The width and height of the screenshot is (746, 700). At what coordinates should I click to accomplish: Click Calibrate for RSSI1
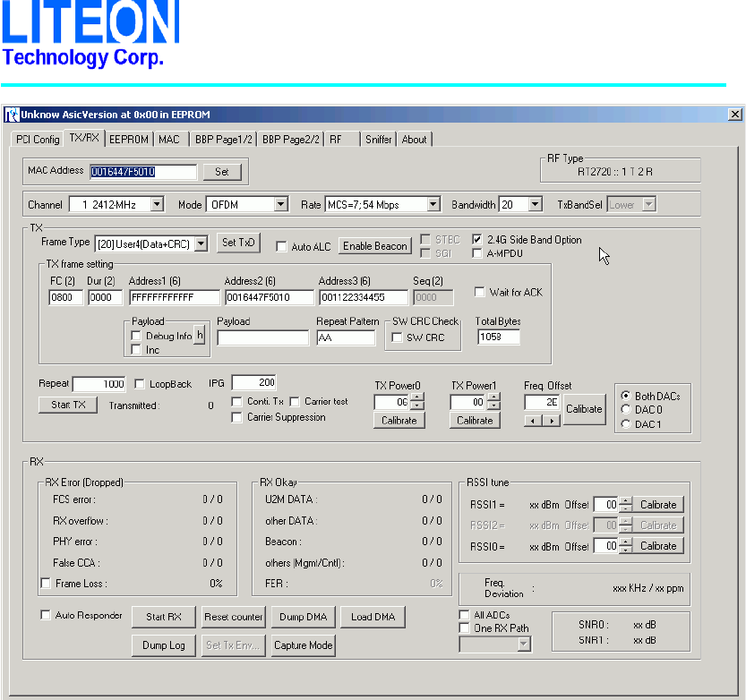[x=658, y=505]
